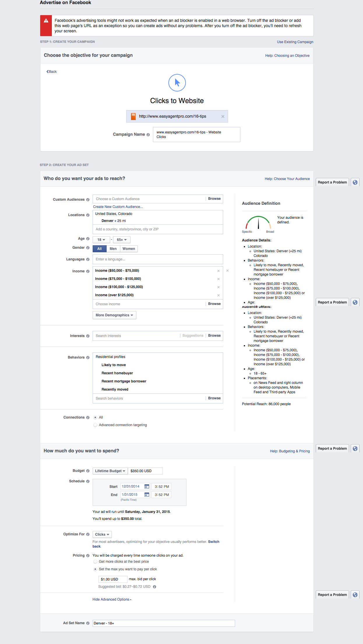
Task: Click the info icon beside Custom Audiences
Action: 88,200
